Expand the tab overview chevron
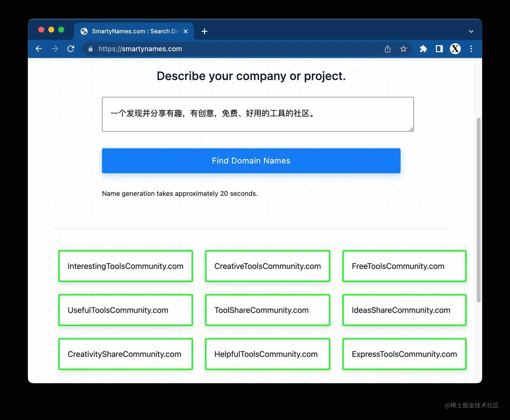 point(471,31)
